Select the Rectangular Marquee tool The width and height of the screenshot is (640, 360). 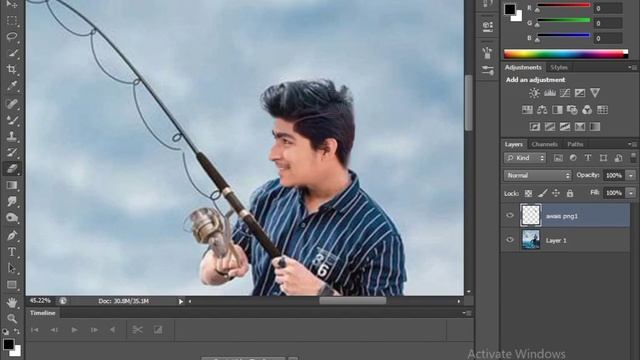click(12, 20)
